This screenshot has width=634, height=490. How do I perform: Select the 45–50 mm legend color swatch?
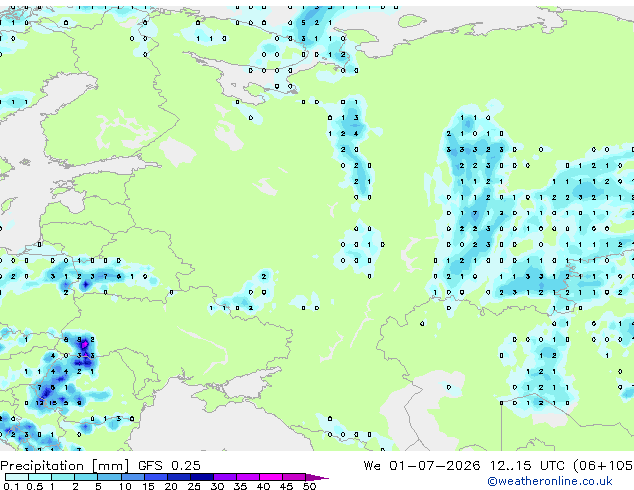[294, 477]
